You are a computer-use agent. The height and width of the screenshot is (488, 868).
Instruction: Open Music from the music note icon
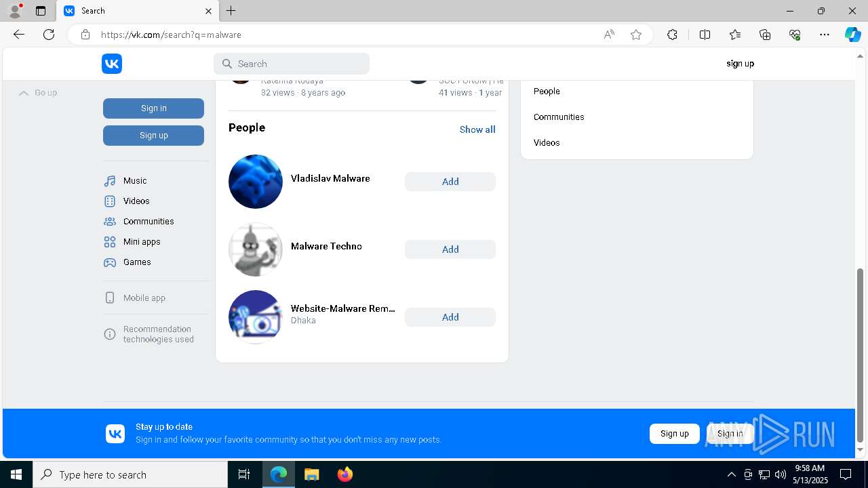coord(110,181)
